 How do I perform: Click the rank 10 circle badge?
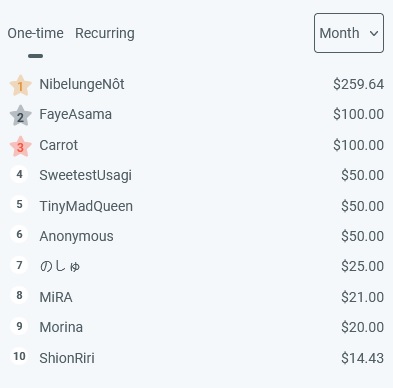(19, 356)
